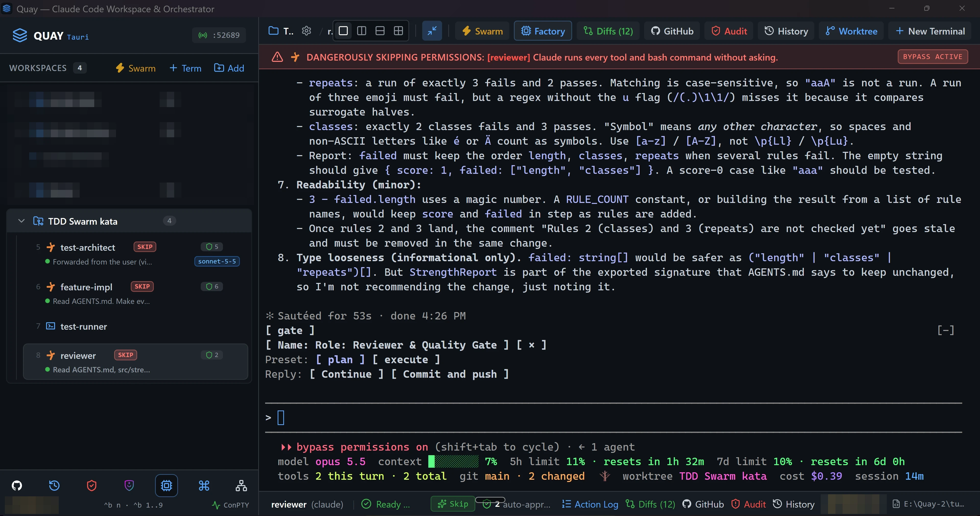Open workspace settings gear in top toolbar
Viewport: 980px width, 516px height.
[306, 31]
